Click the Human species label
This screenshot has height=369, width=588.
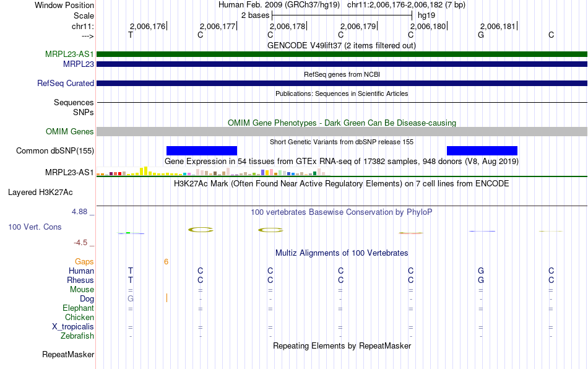coord(81,271)
